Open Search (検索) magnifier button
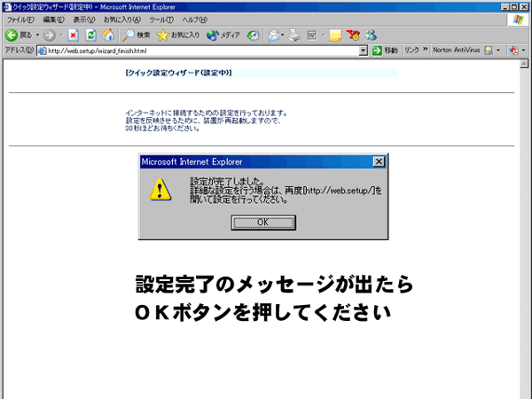The height and width of the screenshot is (399, 532). click(136, 35)
